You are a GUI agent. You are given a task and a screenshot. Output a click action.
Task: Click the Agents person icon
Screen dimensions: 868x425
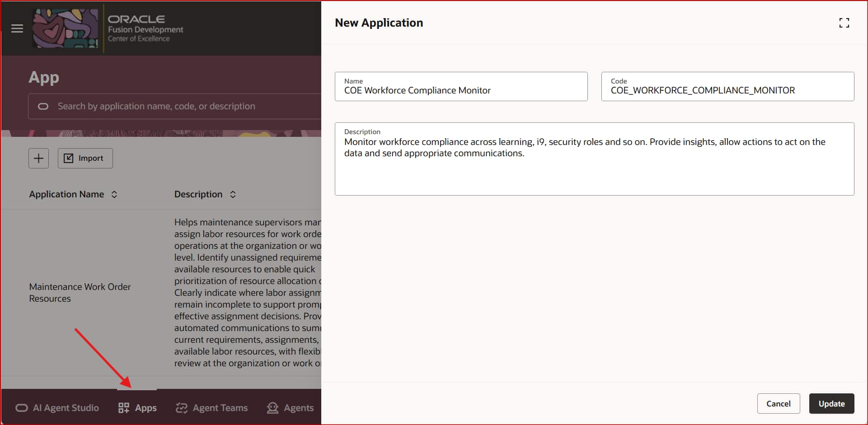coord(272,408)
